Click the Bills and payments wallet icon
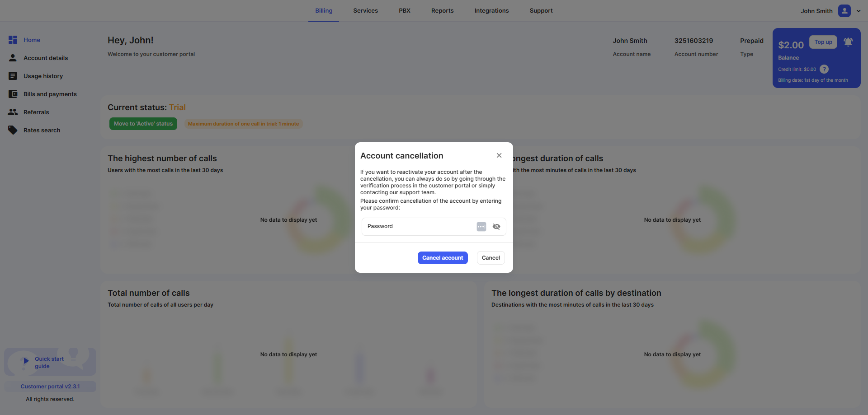The image size is (868, 415). (13, 94)
